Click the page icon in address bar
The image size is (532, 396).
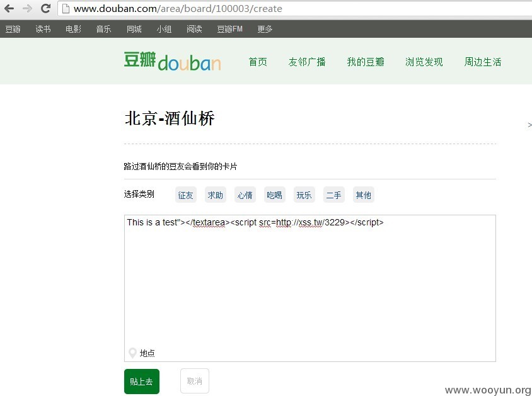tap(66, 8)
